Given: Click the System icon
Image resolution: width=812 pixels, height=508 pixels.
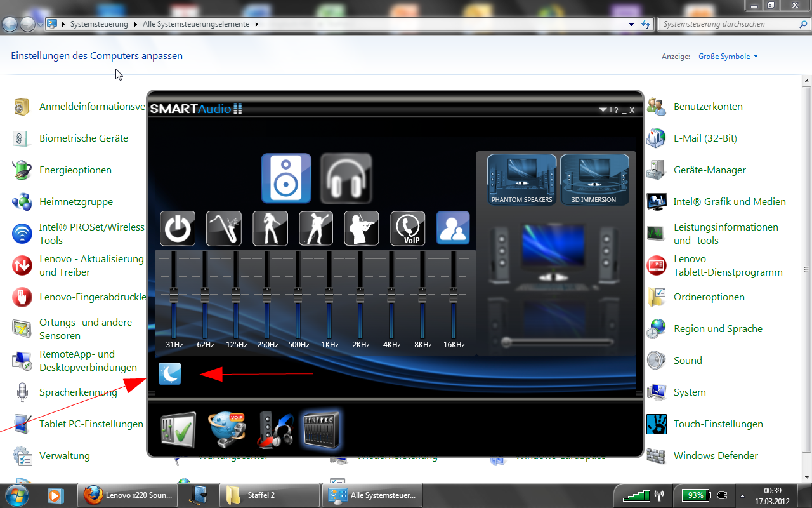Looking at the screenshot, I should tap(656, 392).
